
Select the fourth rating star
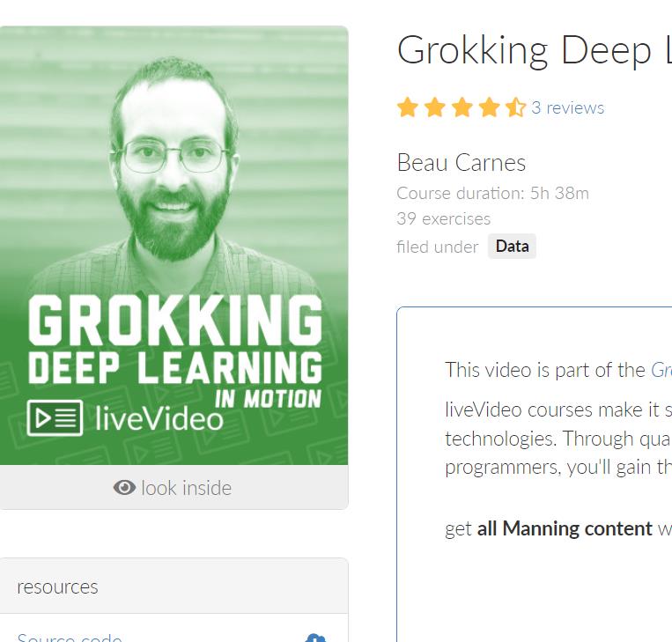(x=489, y=107)
